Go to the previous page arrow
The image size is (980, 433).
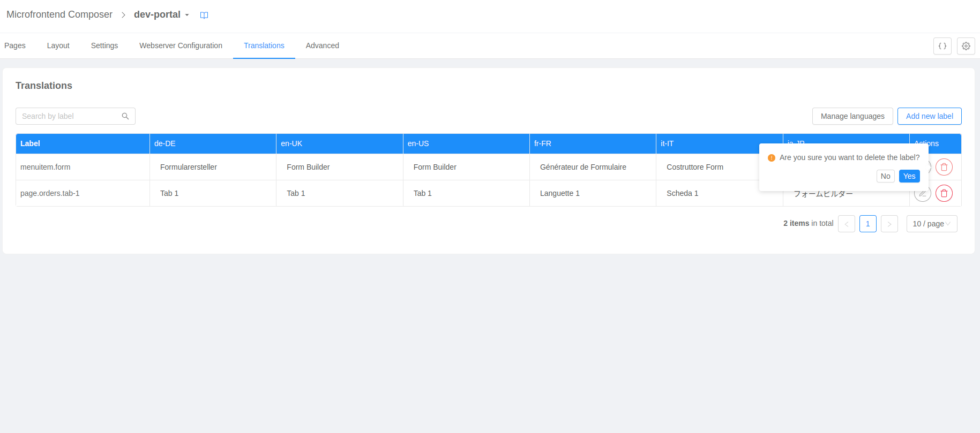point(846,224)
